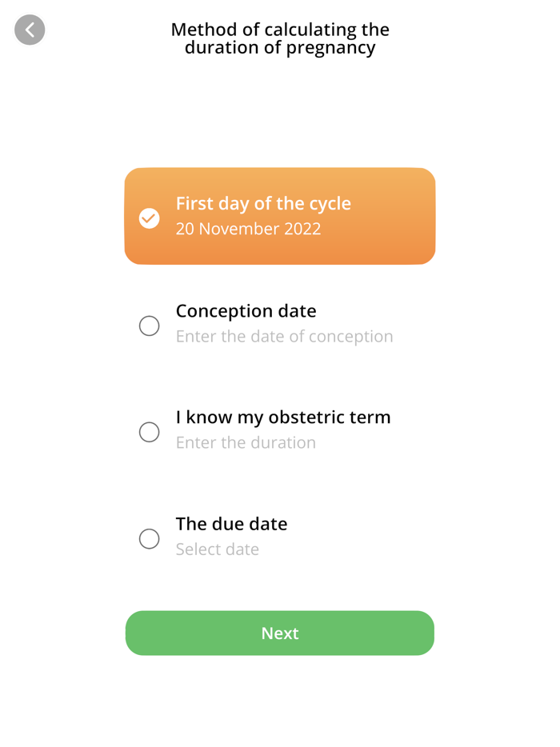Image resolution: width=560 pixels, height=747 pixels.
Task: Click Enter the duration placeholder text
Action: pyautogui.click(x=246, y=442)
